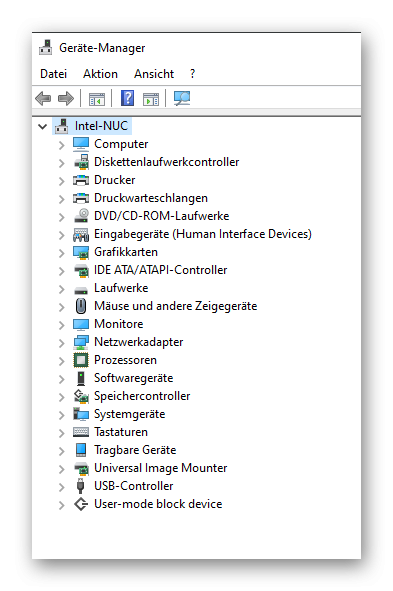Expand the Laufwerke category
This screenshot has height=591, width=393.
tap(62, 289)
